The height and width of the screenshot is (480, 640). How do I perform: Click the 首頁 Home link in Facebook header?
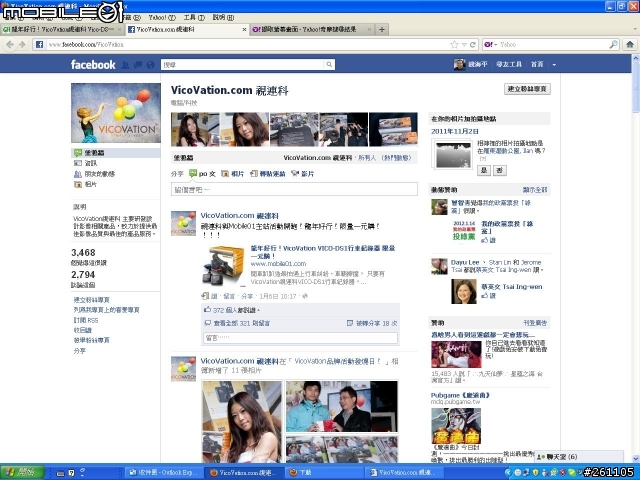coord(537,64)
